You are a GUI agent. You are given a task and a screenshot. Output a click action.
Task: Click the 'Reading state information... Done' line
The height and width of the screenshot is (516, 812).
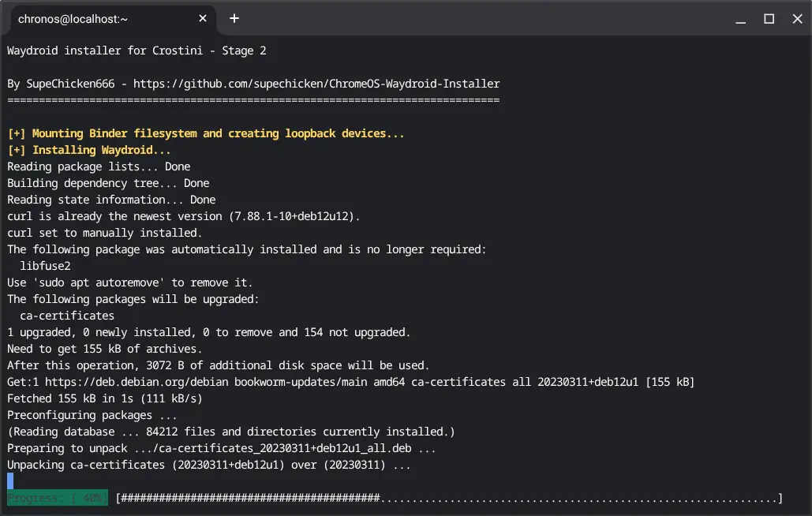[x=111, y=200]
